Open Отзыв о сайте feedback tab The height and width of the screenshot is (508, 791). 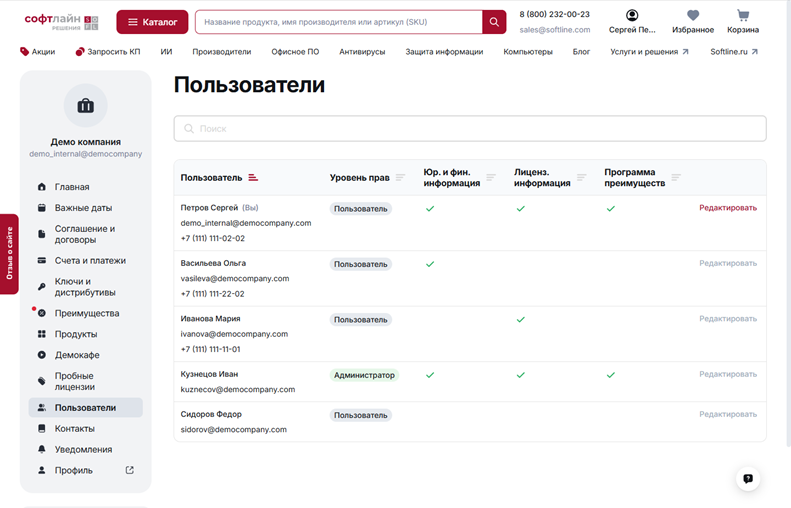pos(9,254)
